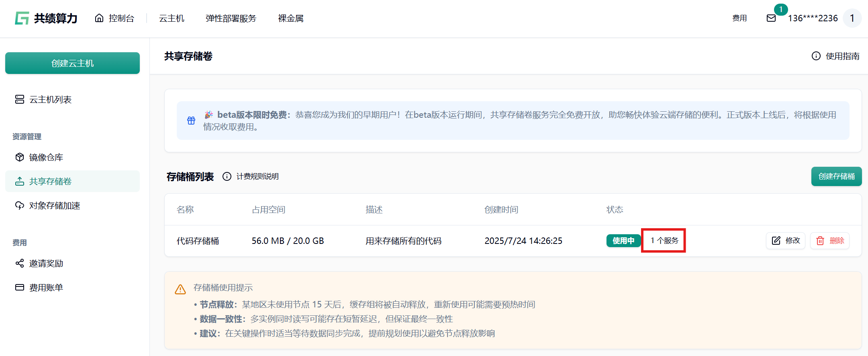
Task: Click 修改 to edit 代码存储桶
Action: tap(785, 241)
